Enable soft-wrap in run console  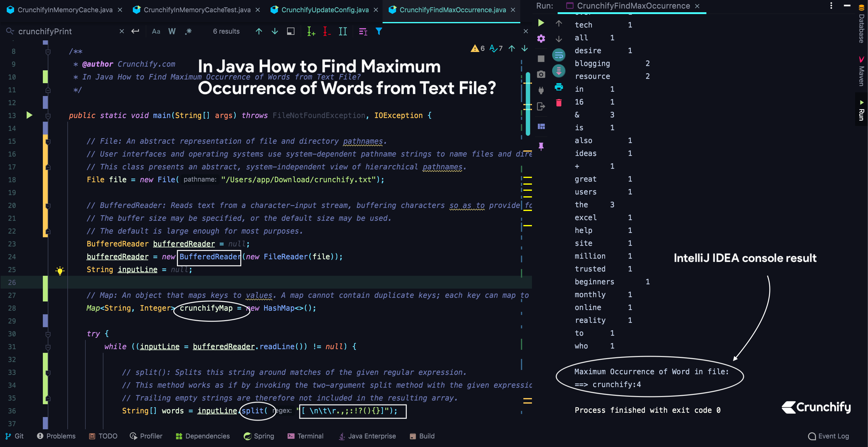tap(559, 55)
